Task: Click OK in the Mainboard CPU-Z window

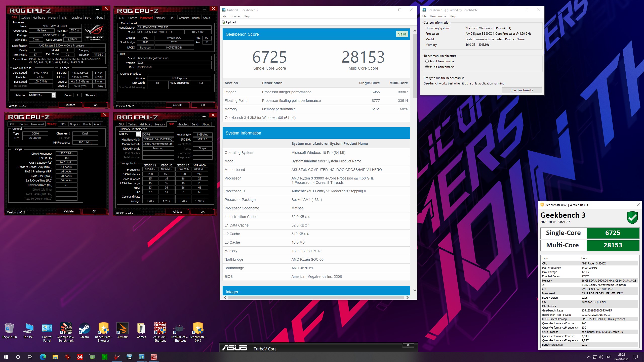Action: click(x=203, y=105)
